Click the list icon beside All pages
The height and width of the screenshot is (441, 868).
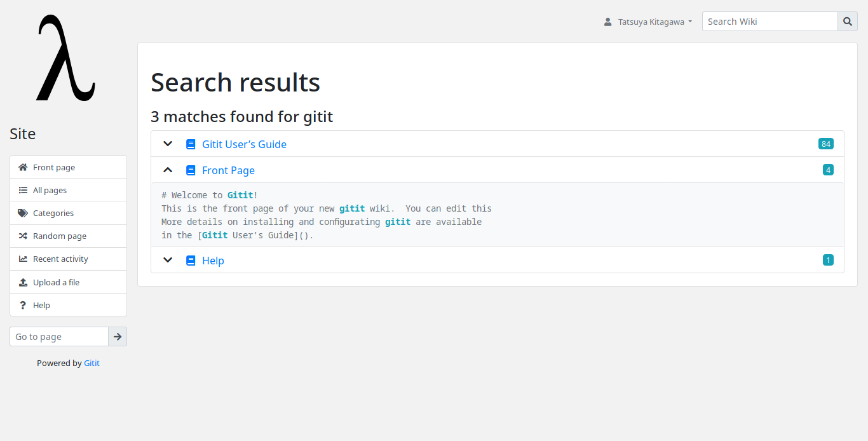click(23, 190)
